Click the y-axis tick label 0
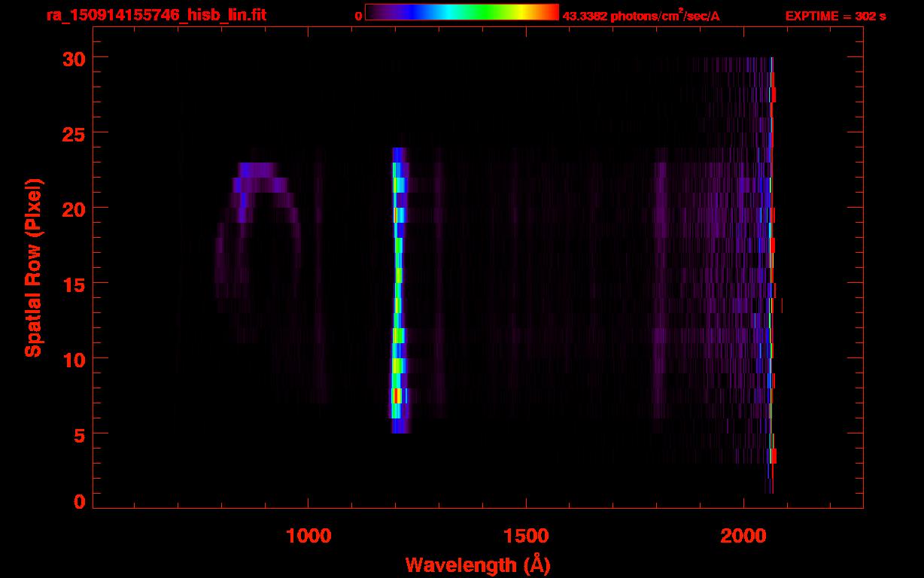Image resolution: width=924 pixels, height=578 pixels. click(x=80, y=501)
